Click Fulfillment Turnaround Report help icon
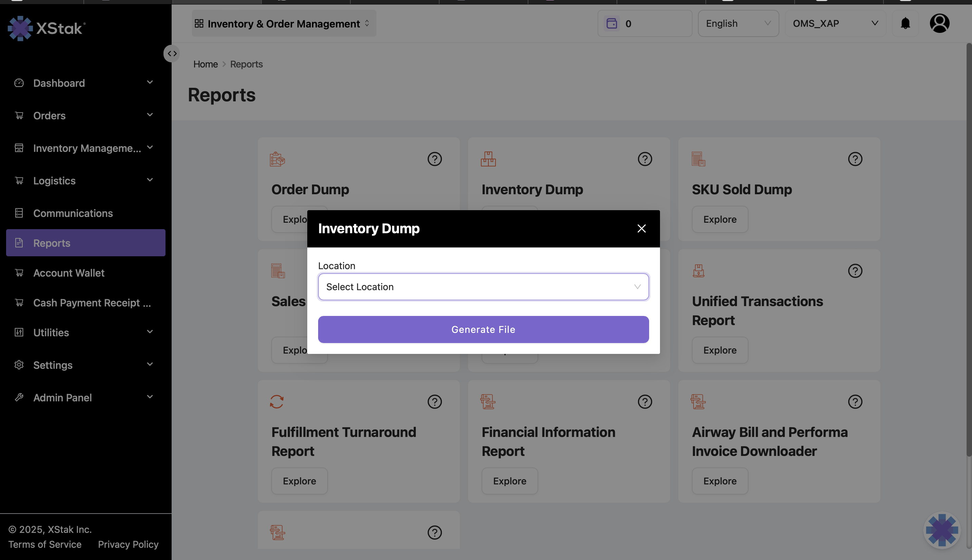 coord(434,402)
